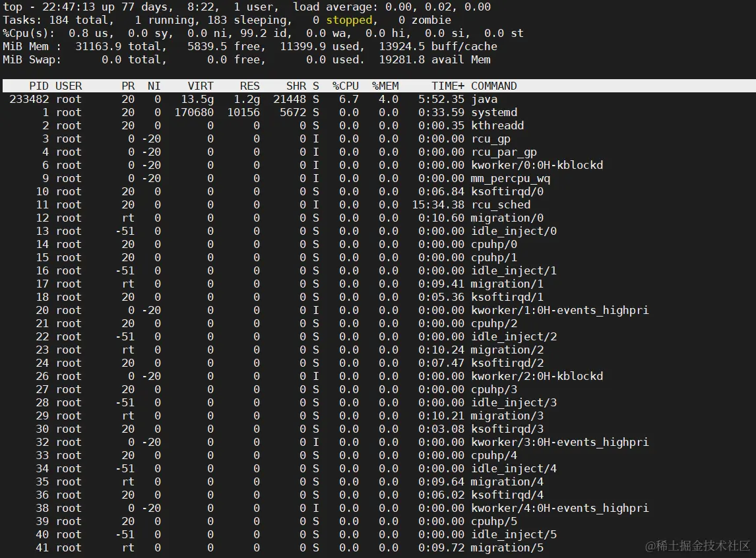Viewport: 756px width, 558px height.
Task: Click systemd VIRT value 170680
Action: (194, 112)
